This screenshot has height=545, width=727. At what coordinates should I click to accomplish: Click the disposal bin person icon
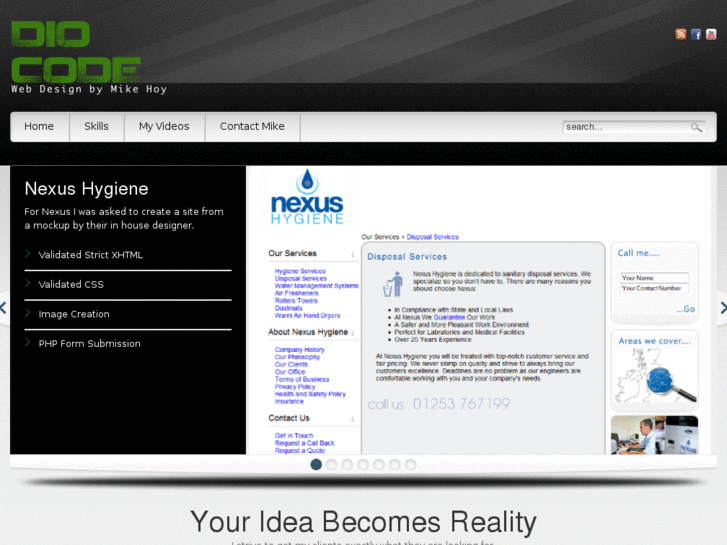[x=393, y=285]
